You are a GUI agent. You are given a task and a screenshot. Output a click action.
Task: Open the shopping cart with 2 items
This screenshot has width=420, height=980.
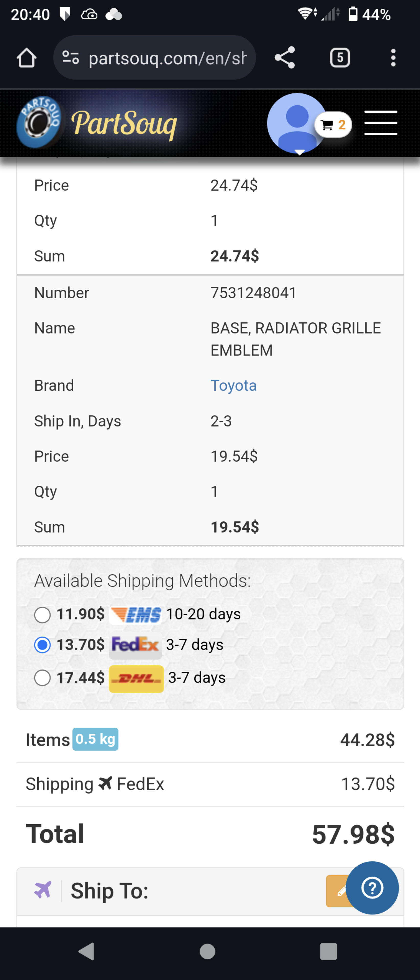pos(333,125)
